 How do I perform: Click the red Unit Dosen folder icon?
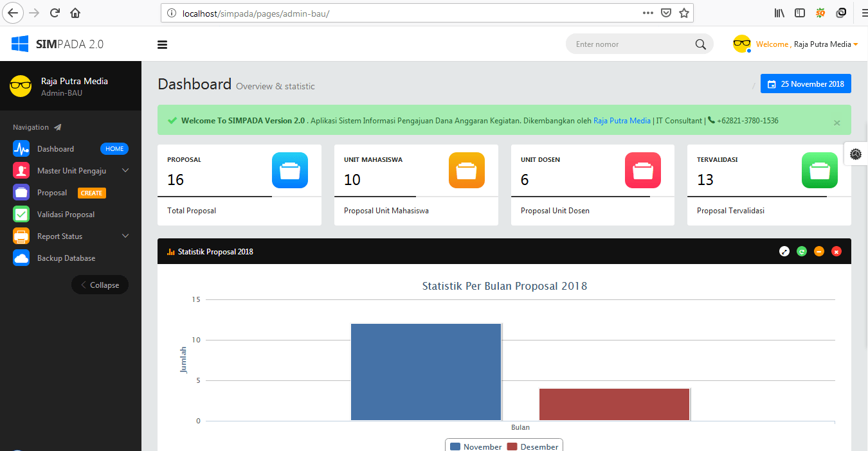pos(642,170)
